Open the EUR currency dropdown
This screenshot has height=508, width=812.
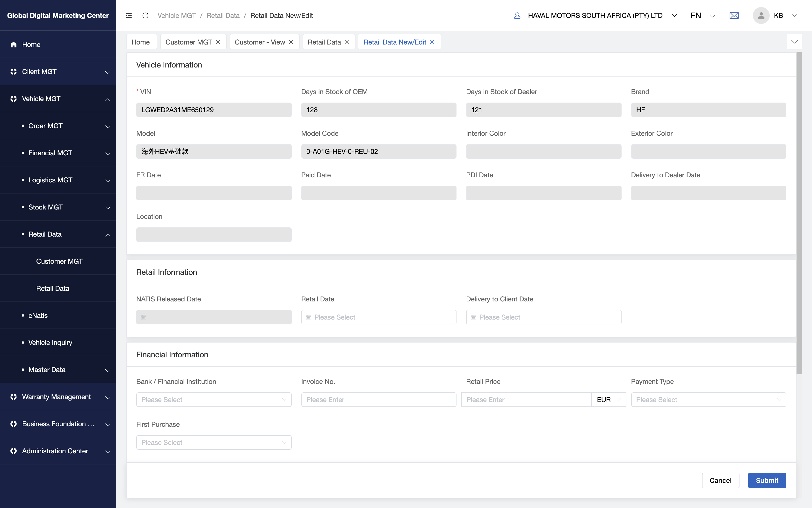pos(609,399)
